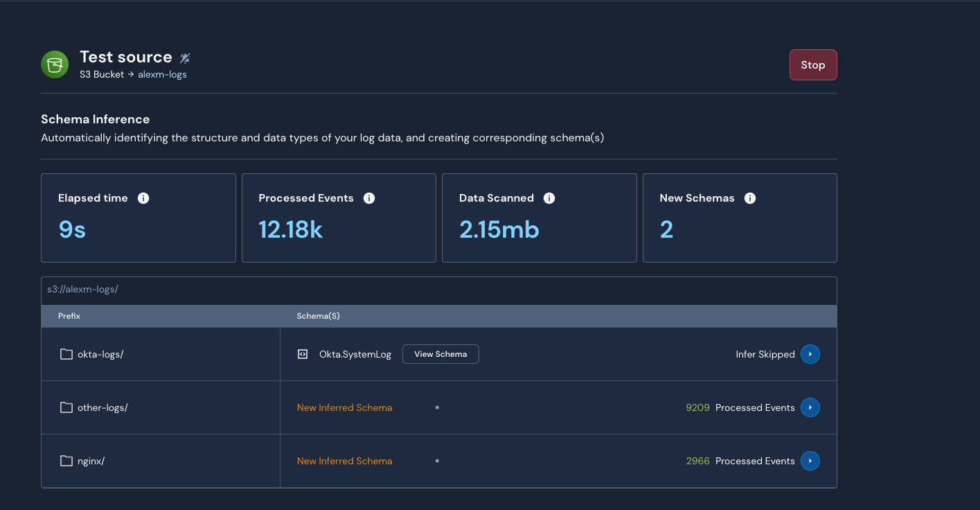Viewport: 980px width, 510px height.
Task: Select the other-logs/ folder icon
Action: pyautogui.click(x=66, y=407)
